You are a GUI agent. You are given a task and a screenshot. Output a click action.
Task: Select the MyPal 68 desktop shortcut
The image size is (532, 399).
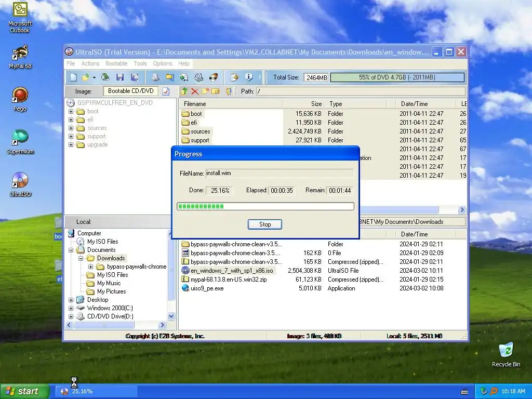click(x=20, y=57)
